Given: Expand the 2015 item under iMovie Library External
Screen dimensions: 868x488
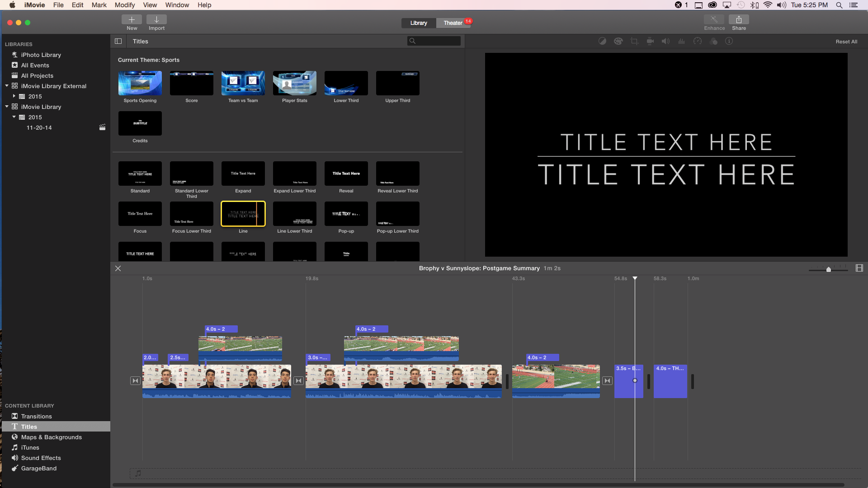Looking at the screenshot, I should pos(14,96).
